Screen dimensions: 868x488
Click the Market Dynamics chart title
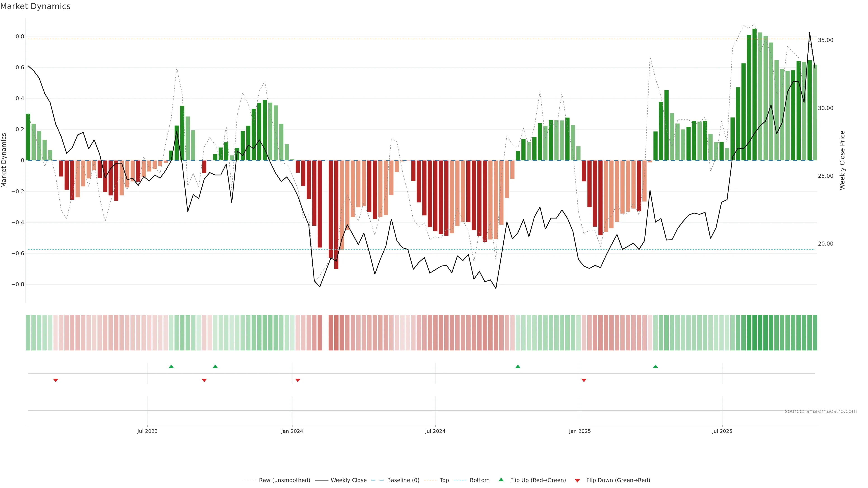click(x=35, y=6)
